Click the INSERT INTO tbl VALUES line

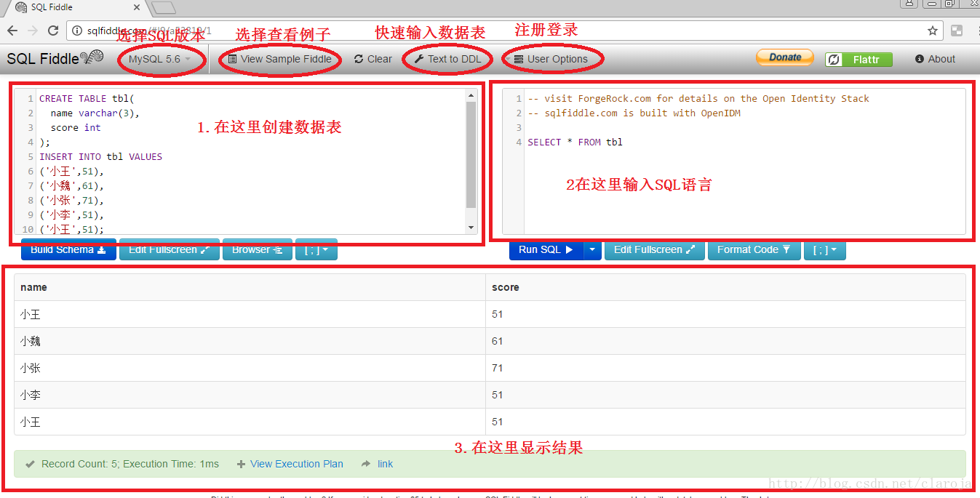pyautogui.click(x=101, y=156)
